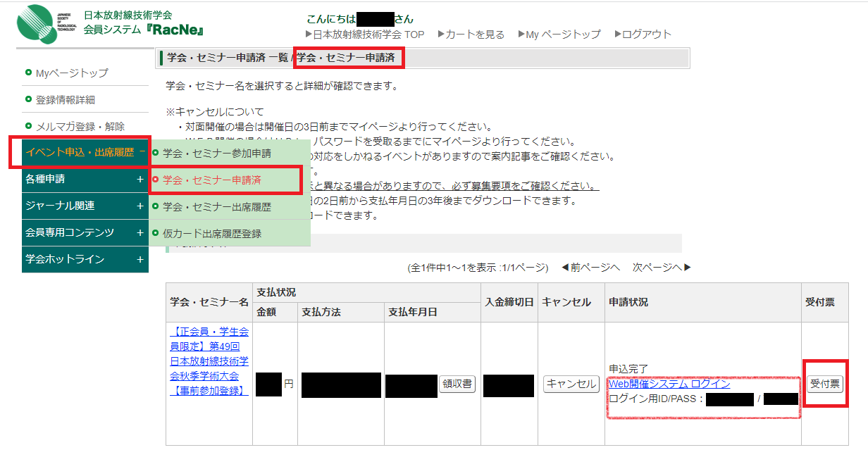Click ログアウト to sign out
This screenshot has width=868, height=469.
(x=643, y=34)
